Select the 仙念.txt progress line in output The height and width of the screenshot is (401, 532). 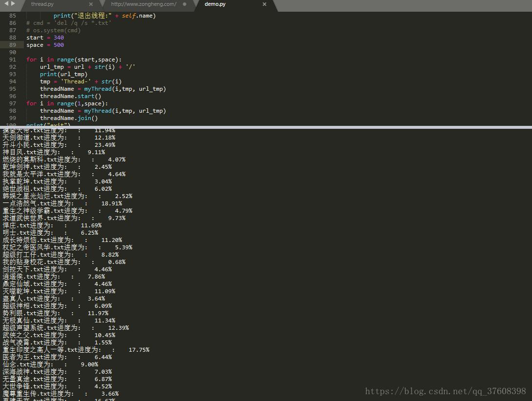click(x=49, y=364)
